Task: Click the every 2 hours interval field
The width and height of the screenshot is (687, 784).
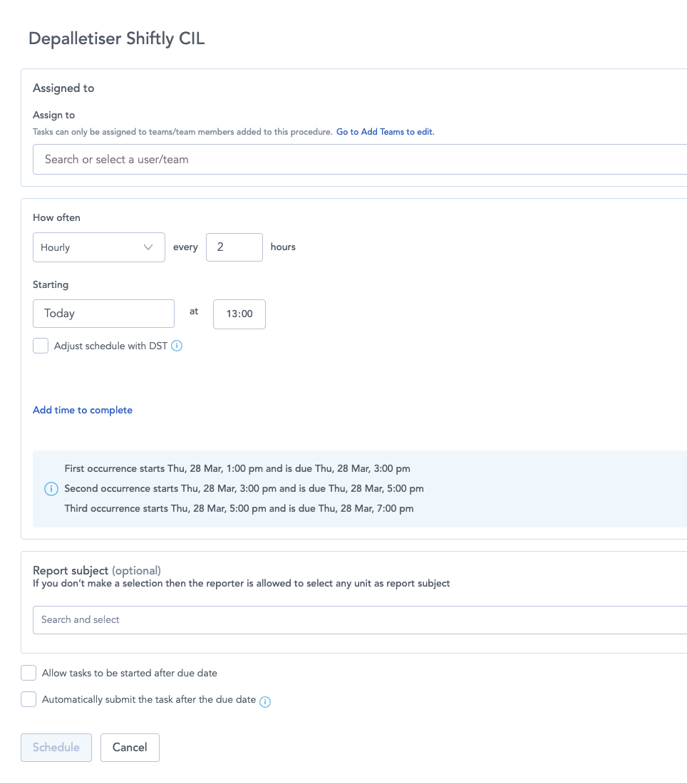Action: 234,247
